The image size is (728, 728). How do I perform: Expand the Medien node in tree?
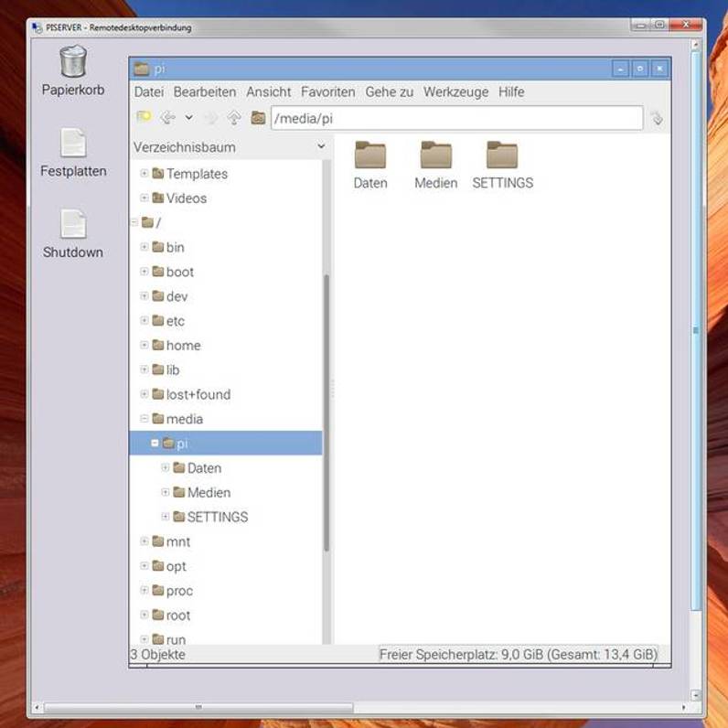(166, 492)
